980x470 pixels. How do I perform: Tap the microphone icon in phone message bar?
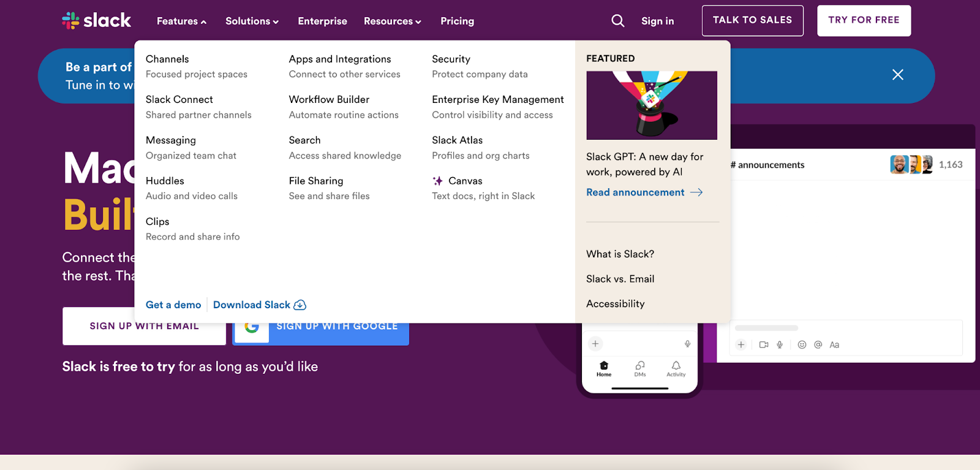tap(688, 344)
